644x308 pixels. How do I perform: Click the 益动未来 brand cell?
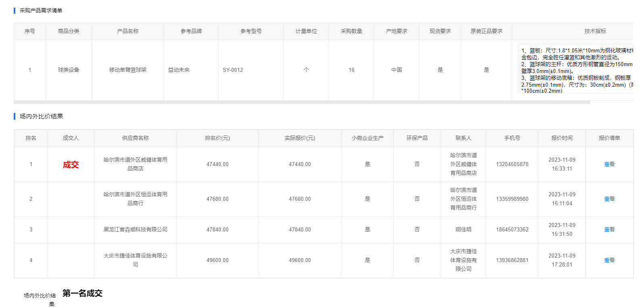pos(179,70)
